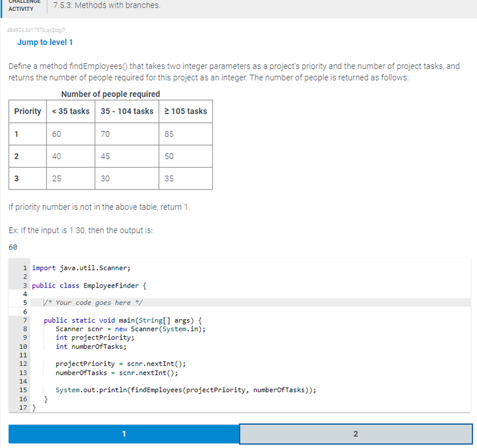The width and height of the screenshot is (477, 448).
Task: Click table cell with value 25
Action: pyautogui.click(x=71, y=178)
